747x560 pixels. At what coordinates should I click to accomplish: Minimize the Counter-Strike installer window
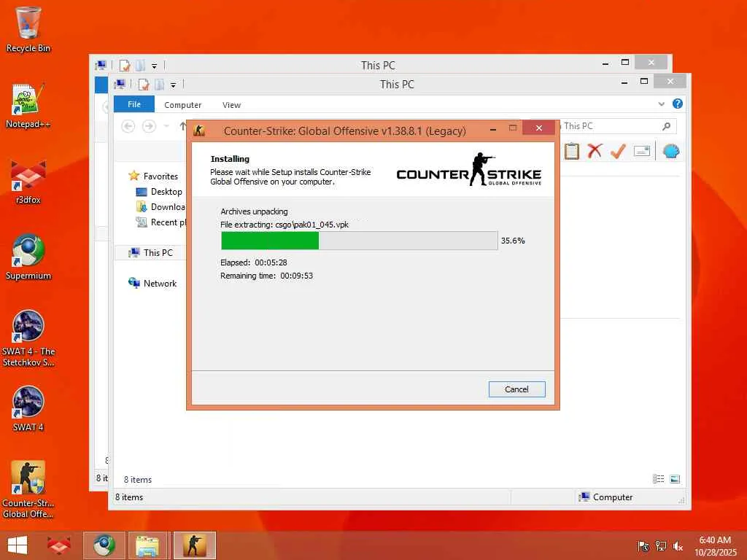coord(493,128)
